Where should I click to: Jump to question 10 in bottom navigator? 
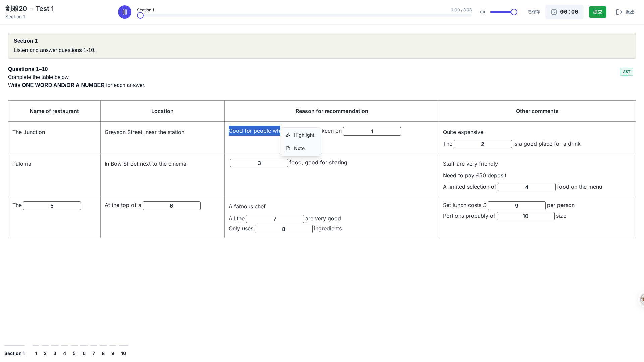point(123,353)
